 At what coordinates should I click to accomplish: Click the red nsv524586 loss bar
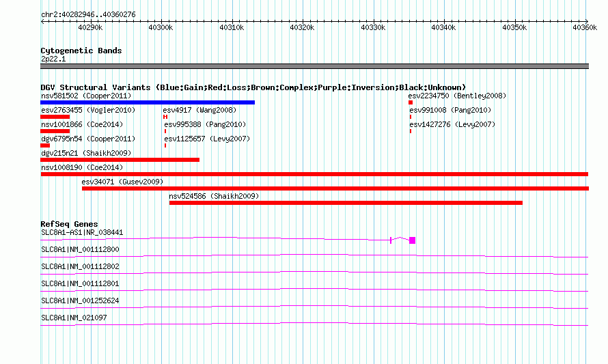[x=346, y=203]
